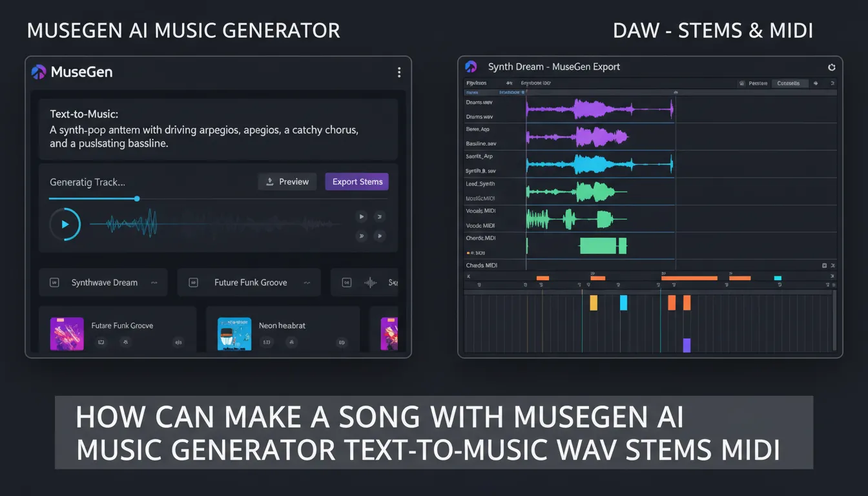Click the generation progress slider handle
Screen dimensions: 868x496
click(137, 199)
